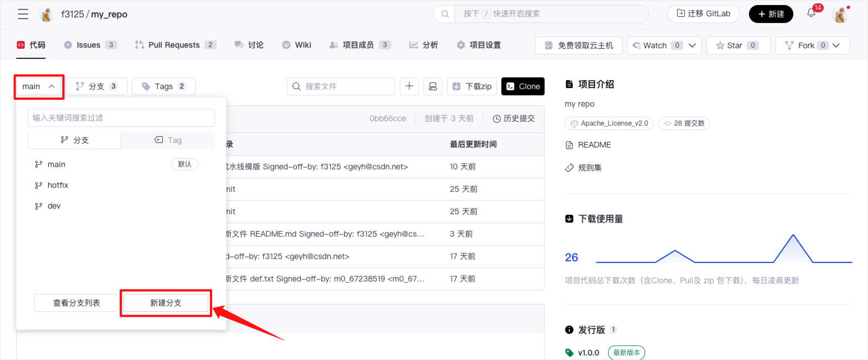
Task: Expand the Fork dropdown arrow
Action: coord(837,45)
